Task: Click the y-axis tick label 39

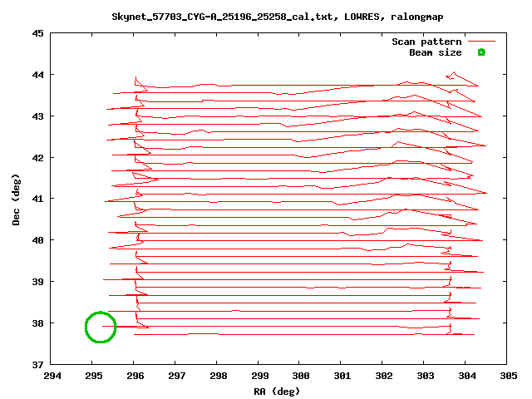Action: tap(38, 282)
